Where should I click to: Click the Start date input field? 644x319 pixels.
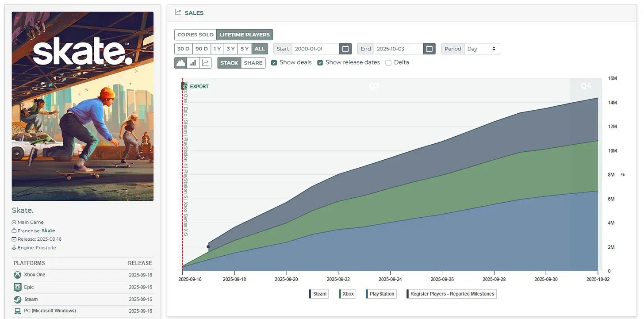pos(315,49)
